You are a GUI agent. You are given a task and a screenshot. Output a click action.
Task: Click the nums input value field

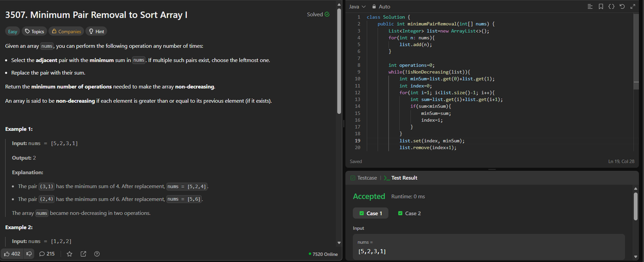click(x=489, y=246)
